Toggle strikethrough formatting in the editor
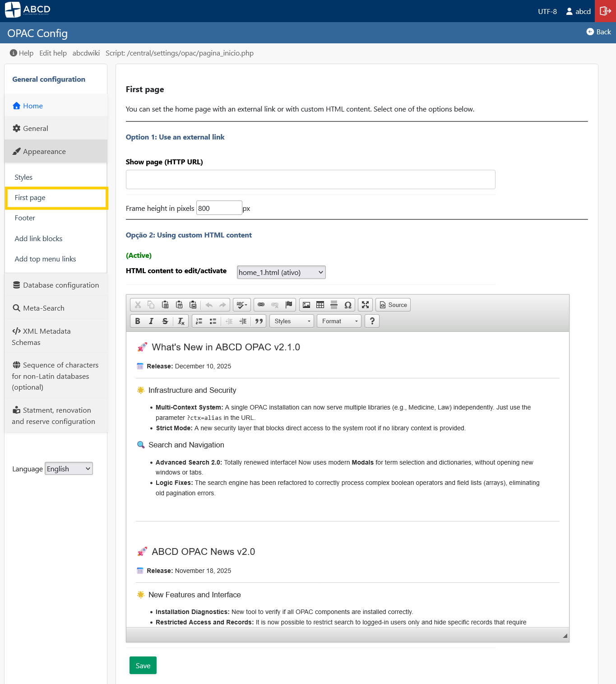Screen dimensions: 616x684 pyautogui.click(x=165, y=321)
